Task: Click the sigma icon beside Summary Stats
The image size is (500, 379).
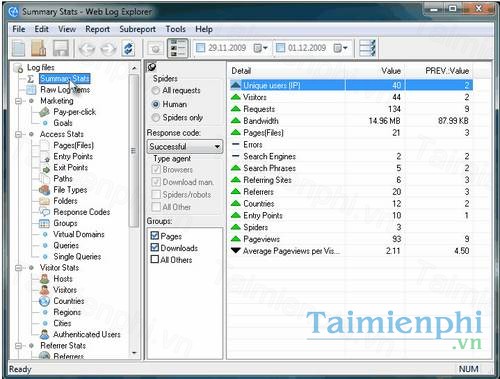Action: click(30, 79)
